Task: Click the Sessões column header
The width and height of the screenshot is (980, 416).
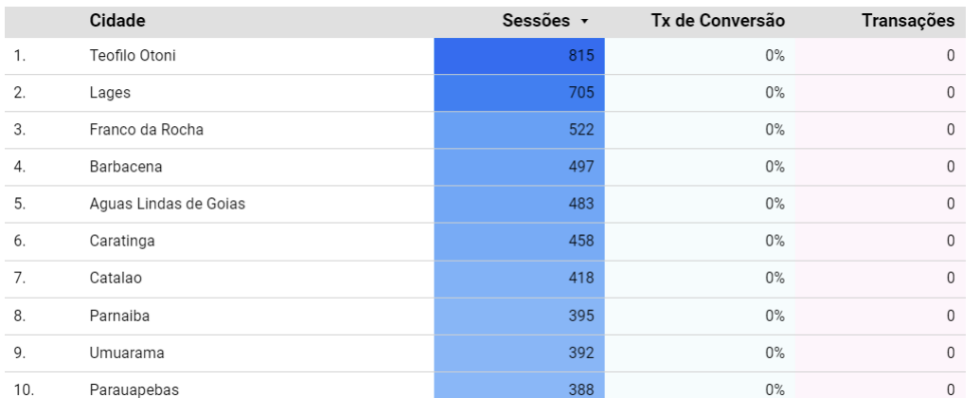Action: [537, 21]
